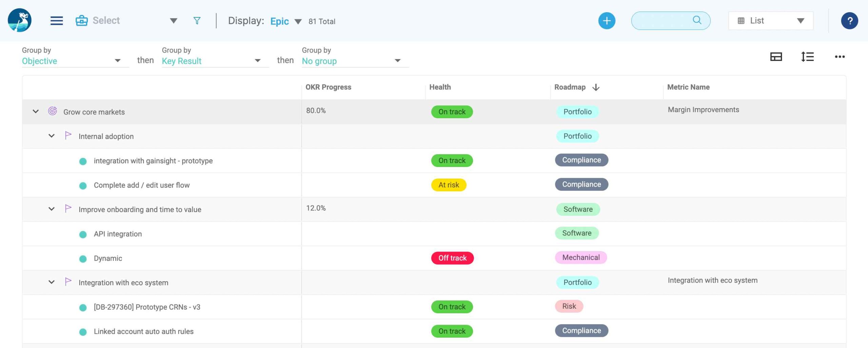868x348 pixels.
Task: Click the 80.0% OKR progress value
Action: click(x=316, y=110)
